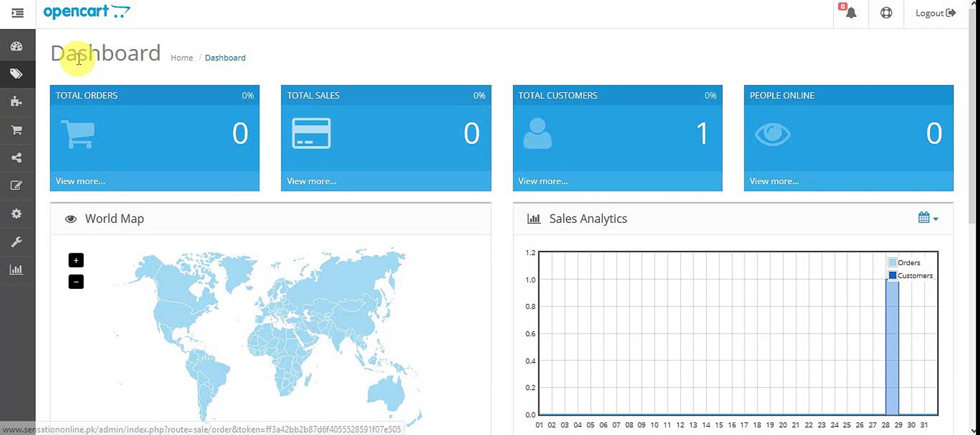Open the Sales shopping cart sidebar icon
Image resolution: width=980 pixels, height=435 pixels.
click(x=17, y=130)
